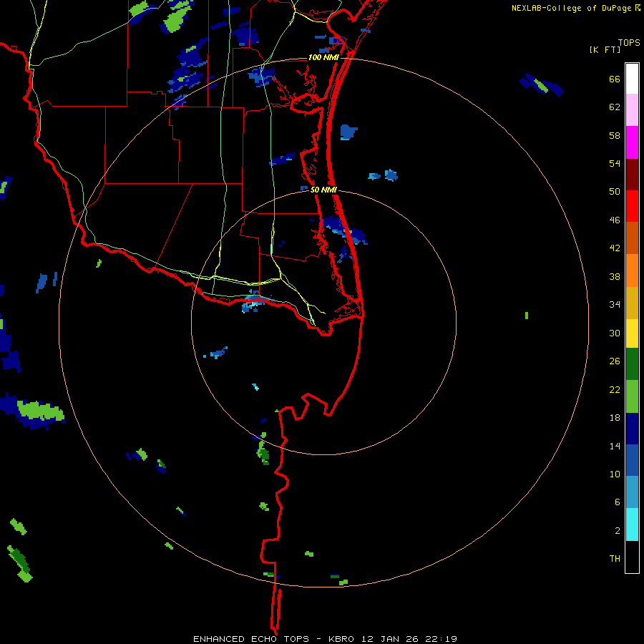Click the legend value 54
The image size is (644, 644).
pos(615,163)
